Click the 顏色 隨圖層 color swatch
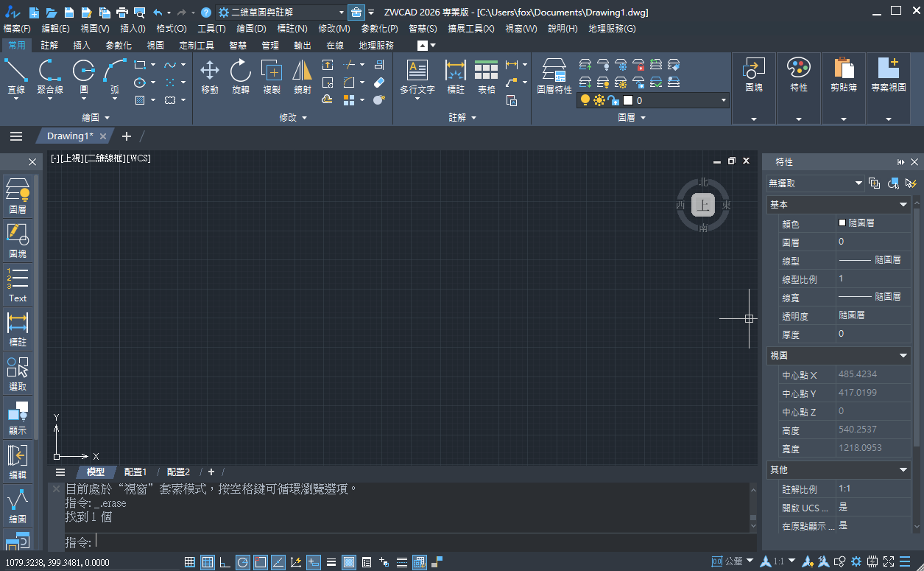This screenshot has width=924, height=571. (842, 223)
